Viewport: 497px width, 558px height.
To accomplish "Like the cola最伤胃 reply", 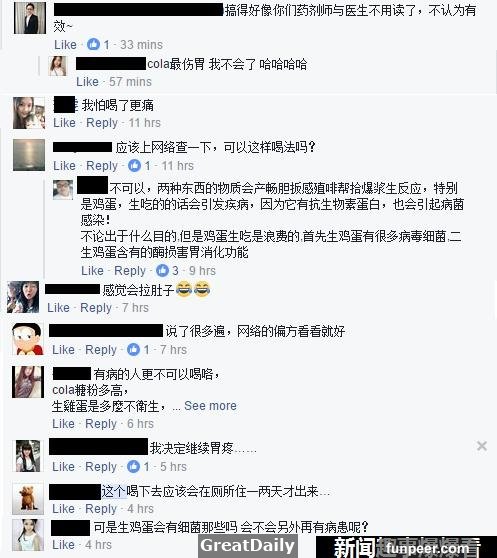I will pyautogui.click(x=87, y=81).
